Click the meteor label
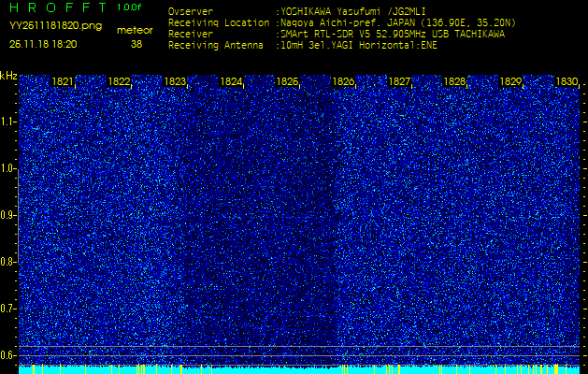588x374 pixels. [x=135, y=31]
